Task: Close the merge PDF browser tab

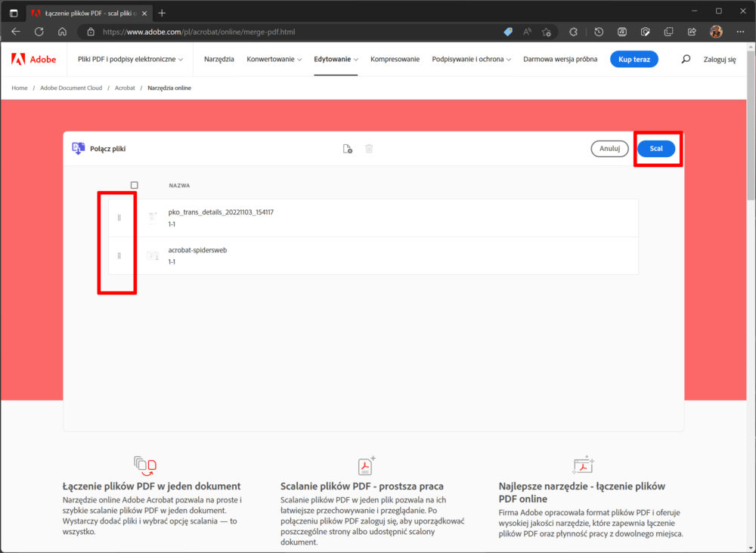Action: [x=144, y=14]
